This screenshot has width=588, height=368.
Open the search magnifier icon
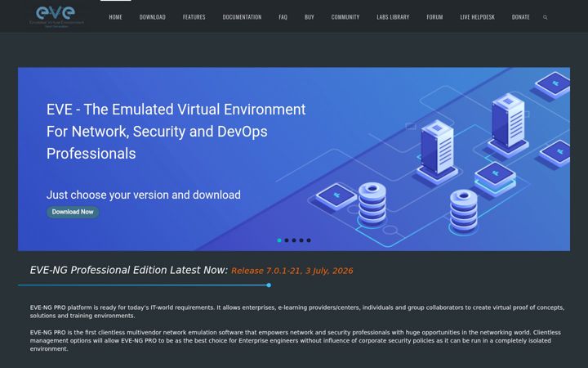pos(546,17)
